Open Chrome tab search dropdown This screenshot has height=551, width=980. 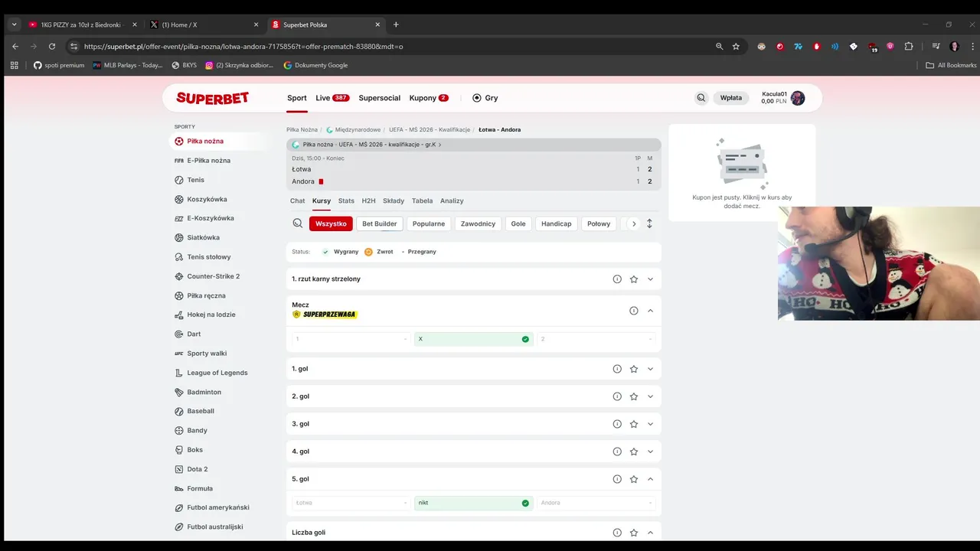(x=14, y=24)
